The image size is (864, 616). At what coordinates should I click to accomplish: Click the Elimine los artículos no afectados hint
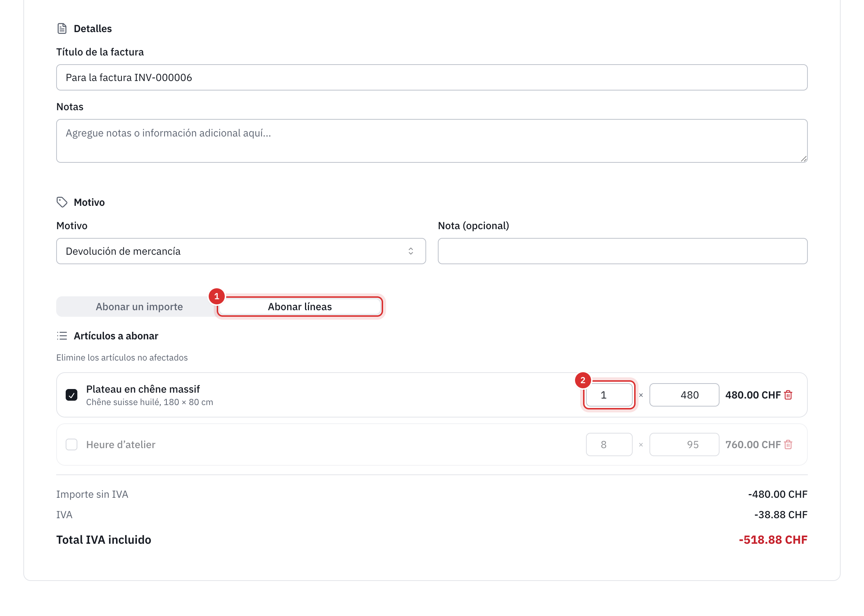pos(122,358)
